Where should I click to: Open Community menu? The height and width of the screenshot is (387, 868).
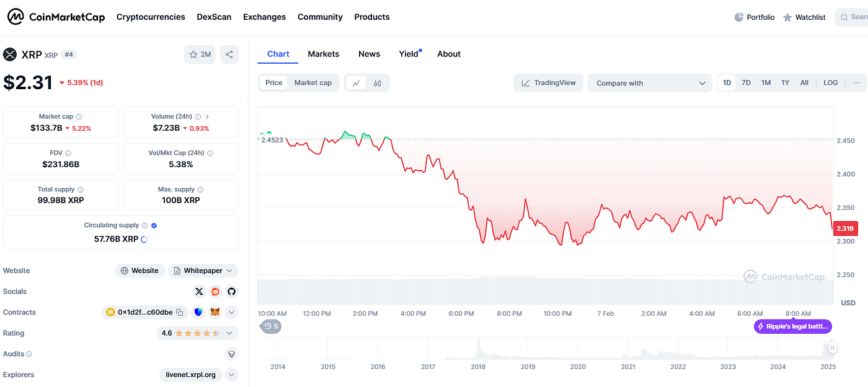(320, 17)
